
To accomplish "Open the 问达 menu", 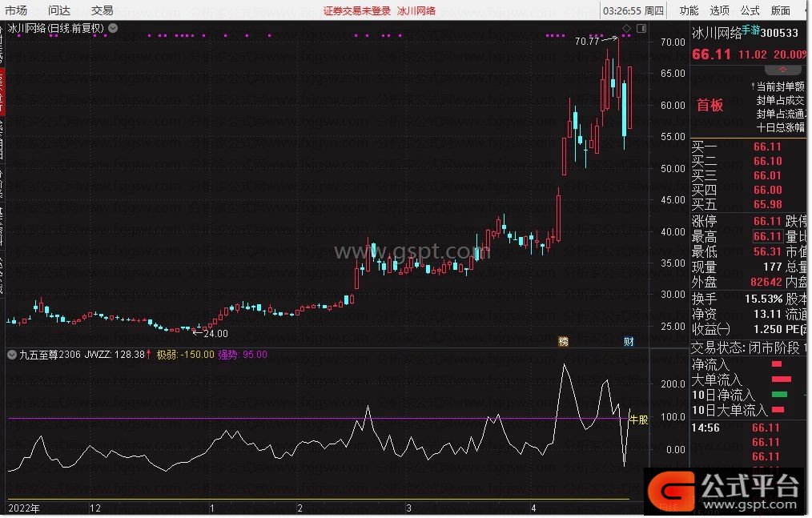I will 59,10.
